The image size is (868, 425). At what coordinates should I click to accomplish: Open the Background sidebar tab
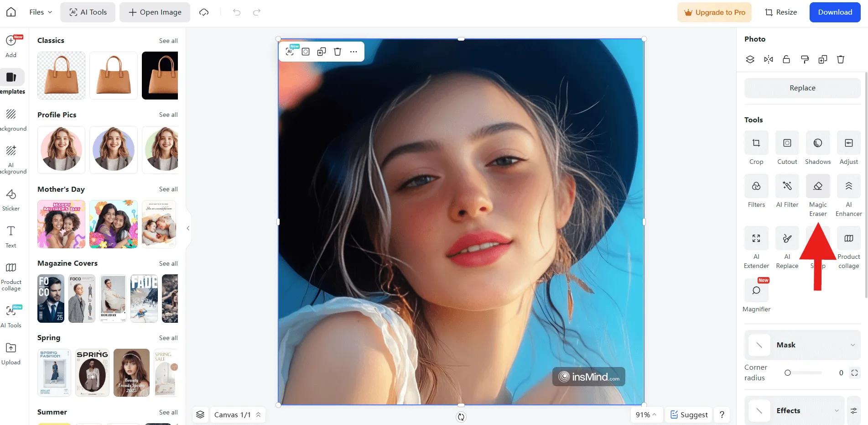pos(12,119)
